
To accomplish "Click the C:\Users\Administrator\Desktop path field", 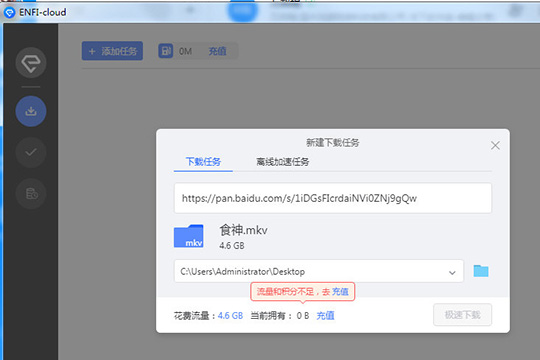I will pos(319,271).
